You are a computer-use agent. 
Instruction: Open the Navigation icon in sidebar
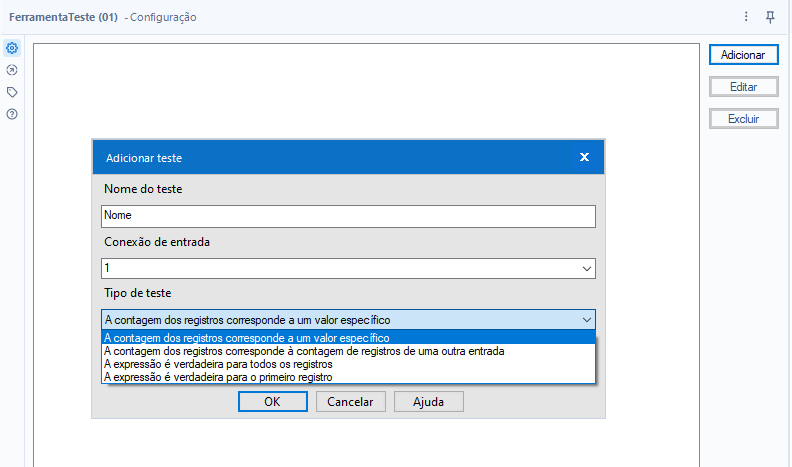(x=12, y=70)
